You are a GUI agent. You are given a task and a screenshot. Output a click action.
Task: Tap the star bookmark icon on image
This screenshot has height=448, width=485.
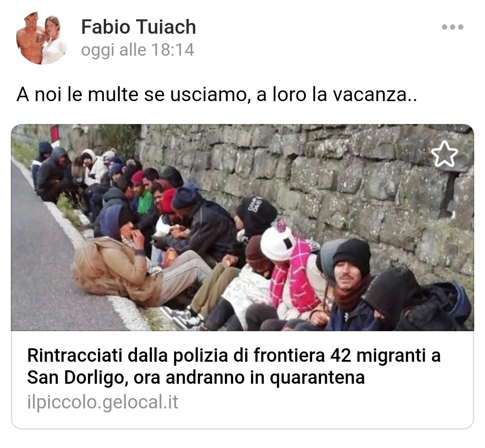click(445, 154)
